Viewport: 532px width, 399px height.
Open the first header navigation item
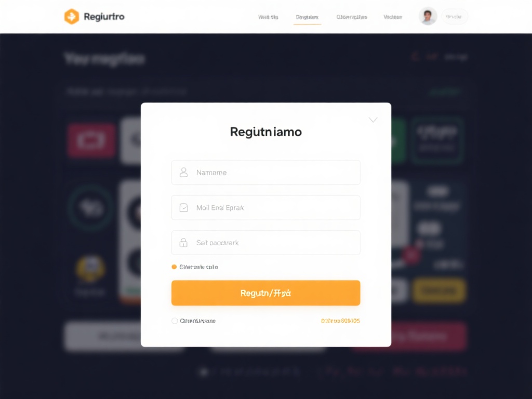pos(268,17)
